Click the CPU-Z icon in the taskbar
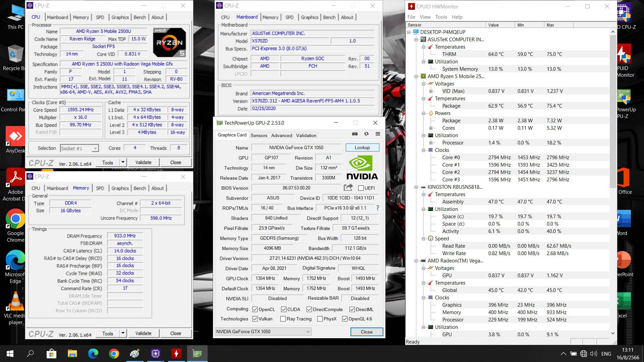The height and width of the screenshot is (362, 644). point(155,354)
